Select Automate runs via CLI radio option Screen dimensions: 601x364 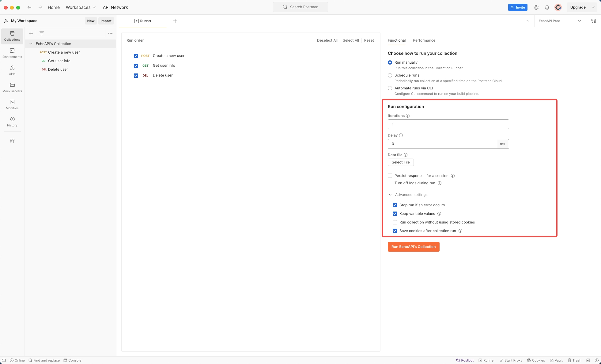coord(390,88)
